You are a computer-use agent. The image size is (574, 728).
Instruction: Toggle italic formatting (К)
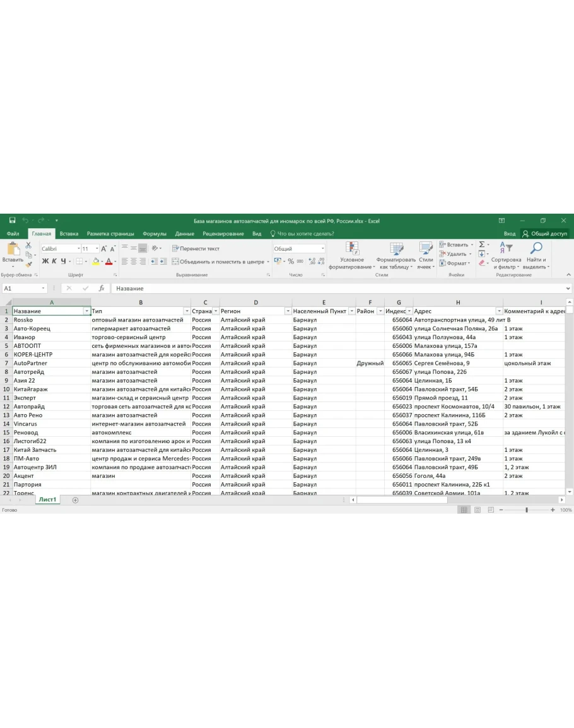click(x=54, y=262)
